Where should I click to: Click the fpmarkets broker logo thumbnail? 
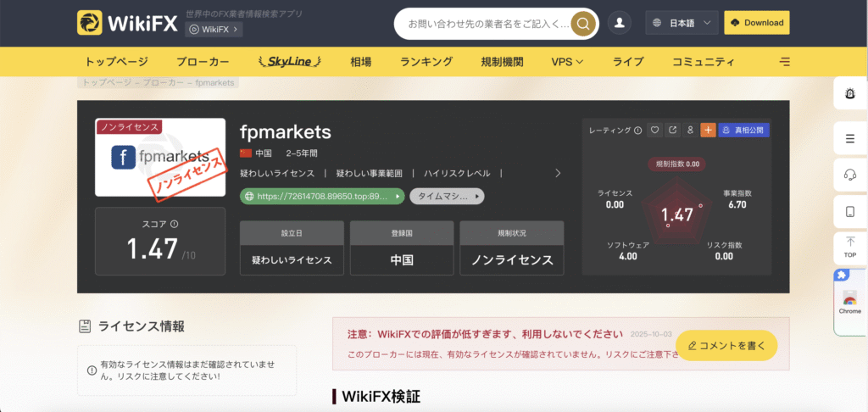coord(160,158)
